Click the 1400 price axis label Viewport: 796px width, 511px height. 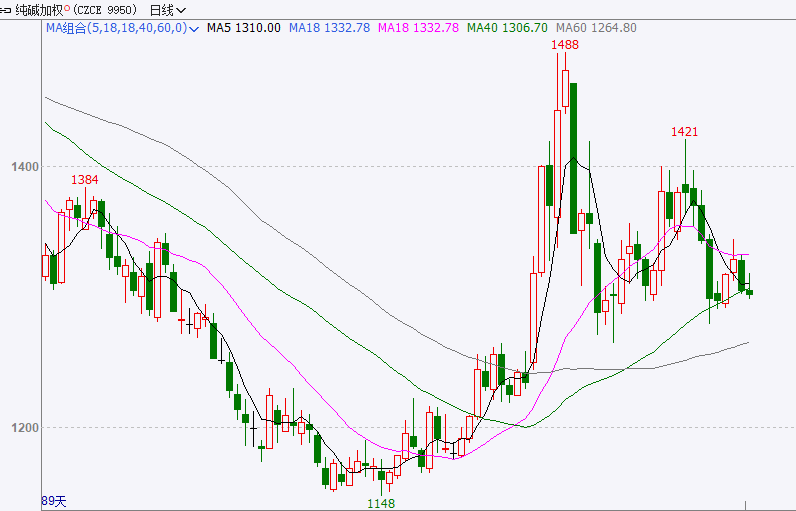coord(25,167)
